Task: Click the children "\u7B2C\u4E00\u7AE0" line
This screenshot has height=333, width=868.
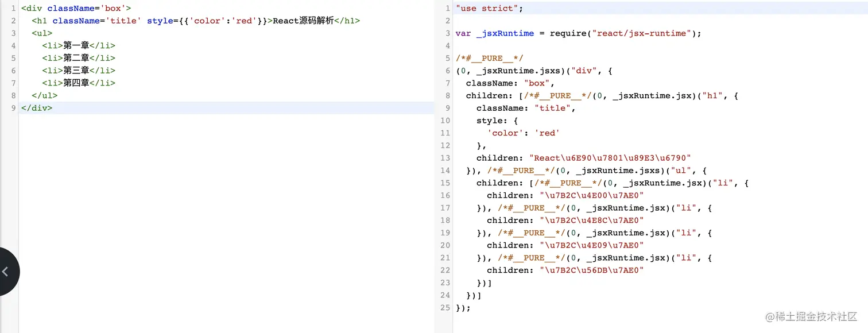Action: [565, 195]
